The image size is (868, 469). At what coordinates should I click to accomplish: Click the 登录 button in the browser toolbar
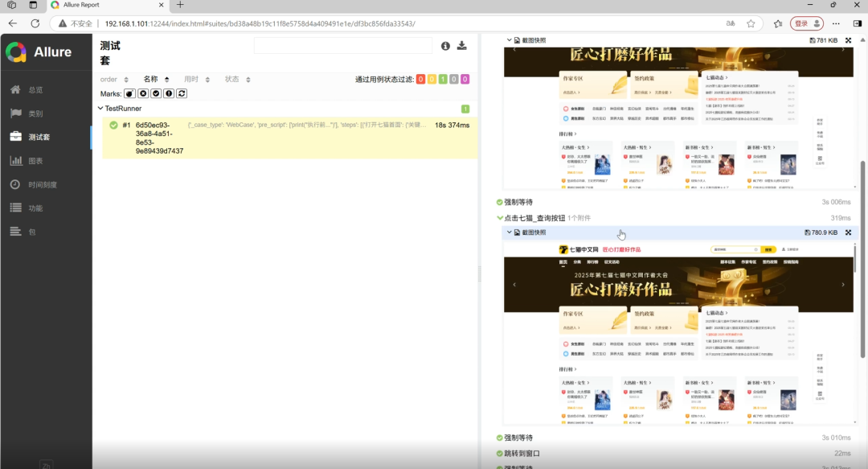point(800,23)
